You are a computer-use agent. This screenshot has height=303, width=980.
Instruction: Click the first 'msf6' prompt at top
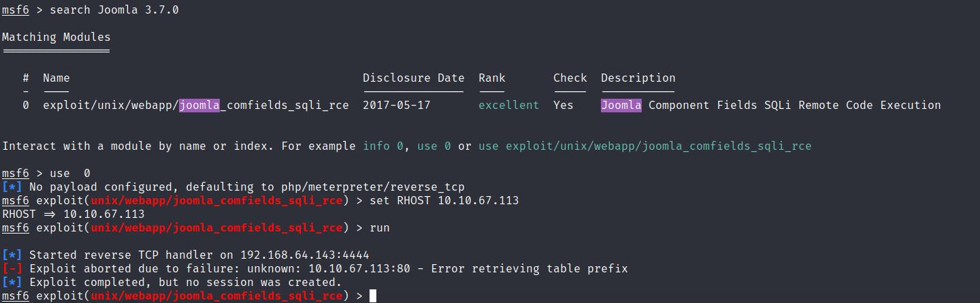pos(16,10)
